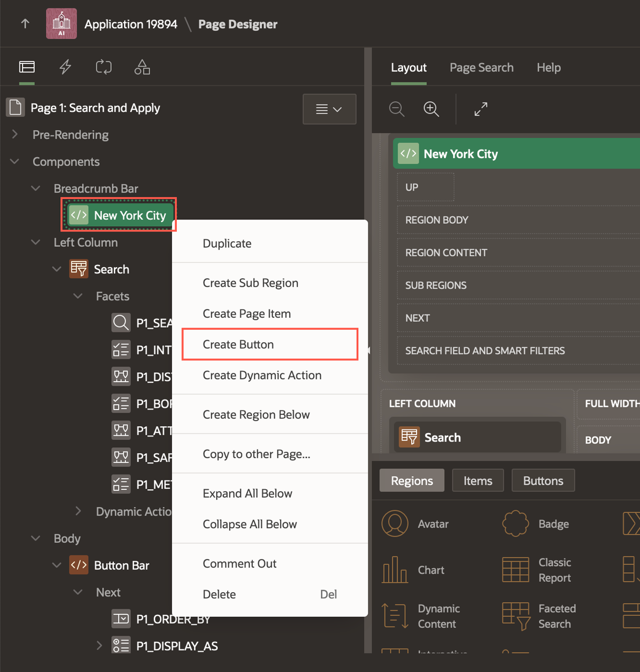
Task: Collapse the Breadcrumb Bar node
Action: [36, 188]
